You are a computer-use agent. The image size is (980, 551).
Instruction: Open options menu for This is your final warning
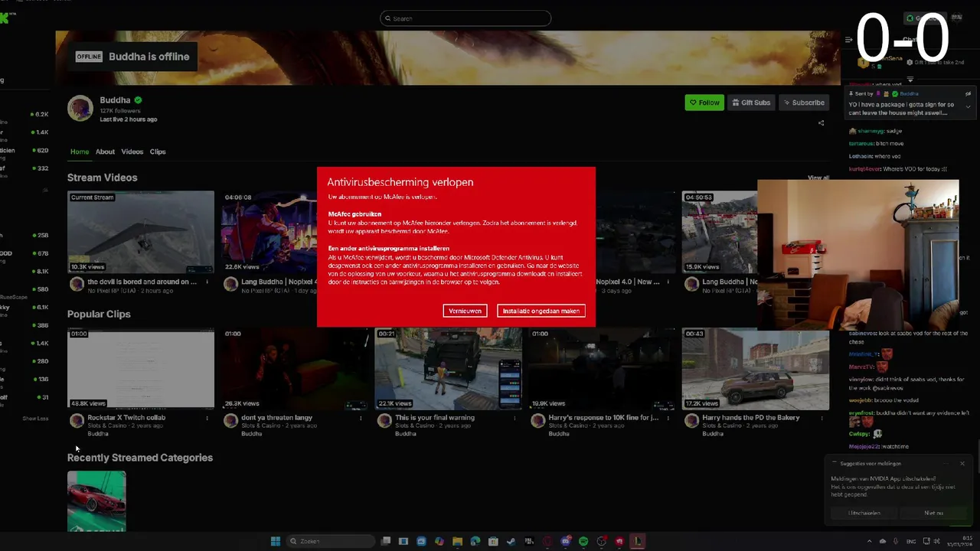coord(514,419)
